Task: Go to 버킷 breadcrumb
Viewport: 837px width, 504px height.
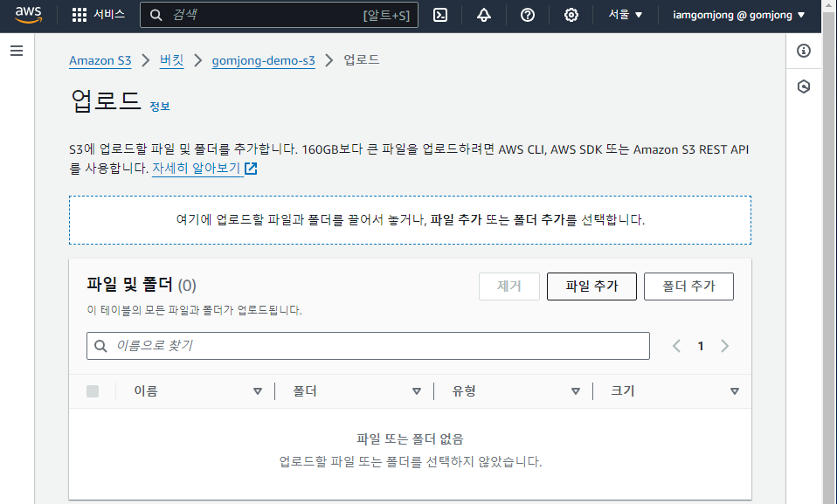Action: (x=172, y=60)
